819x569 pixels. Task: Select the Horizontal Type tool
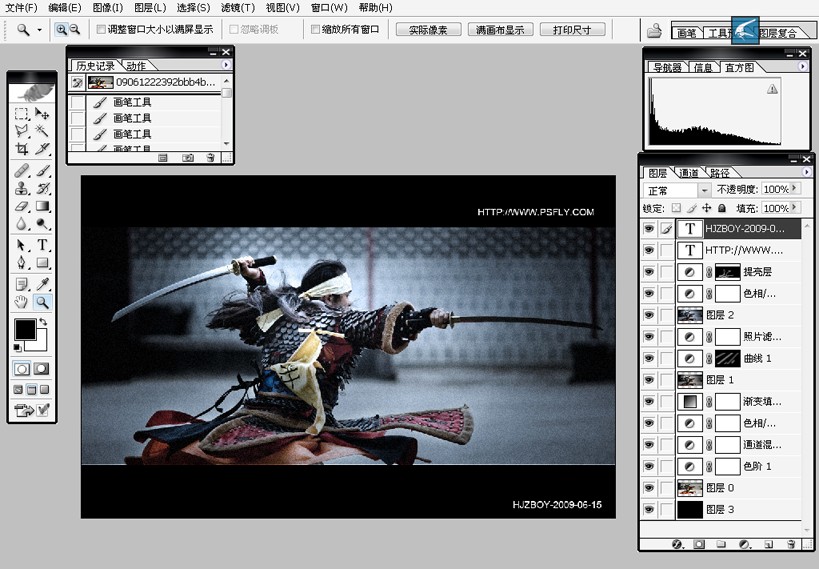(42, 245)
